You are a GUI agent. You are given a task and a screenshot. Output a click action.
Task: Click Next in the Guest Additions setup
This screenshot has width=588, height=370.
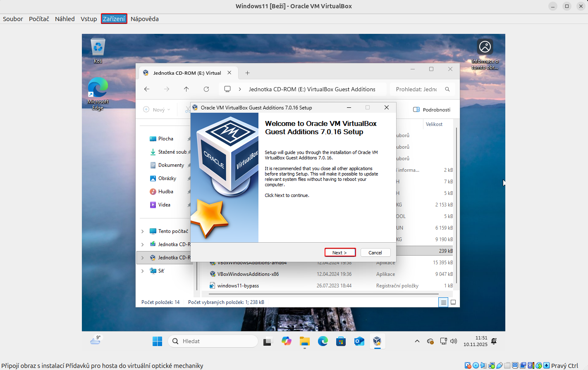[340, 252]
